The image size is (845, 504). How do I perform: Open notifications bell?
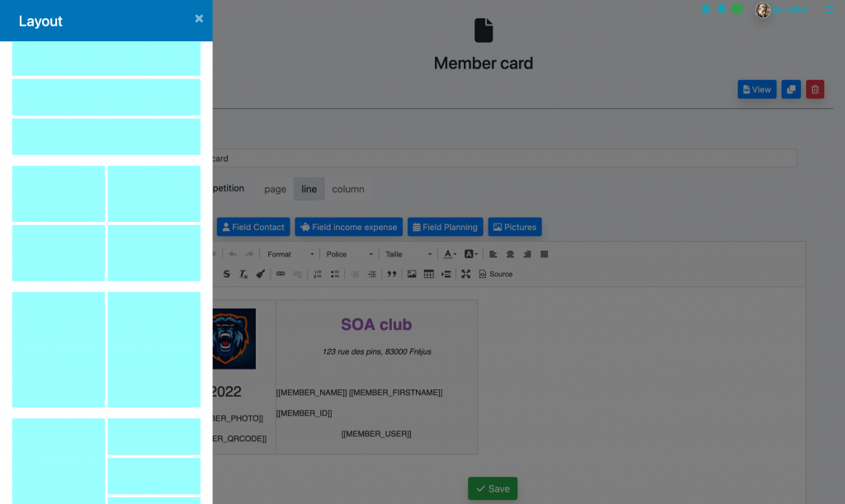coord(721,9)
